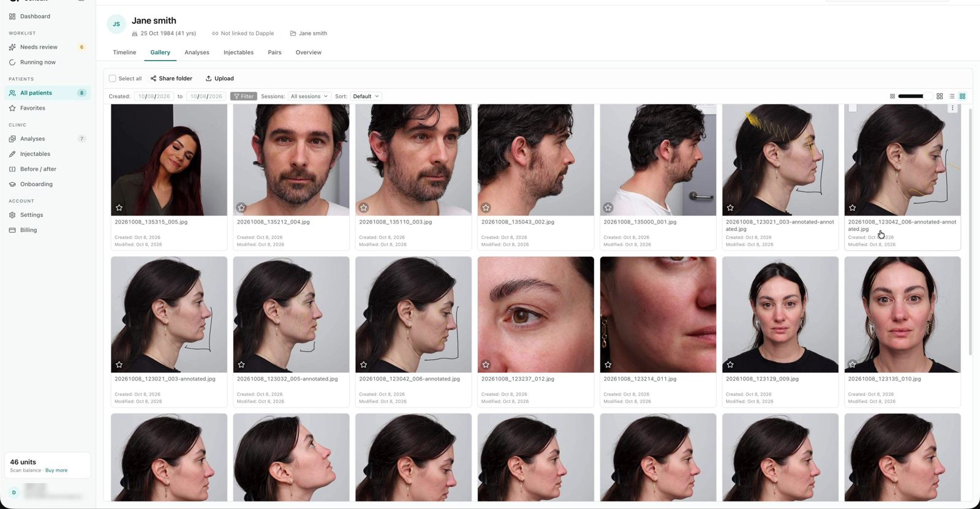Open the Before / after page
The width and height of the screenshot is (980, 509).
pyautogui.click(x=38, y=169)
